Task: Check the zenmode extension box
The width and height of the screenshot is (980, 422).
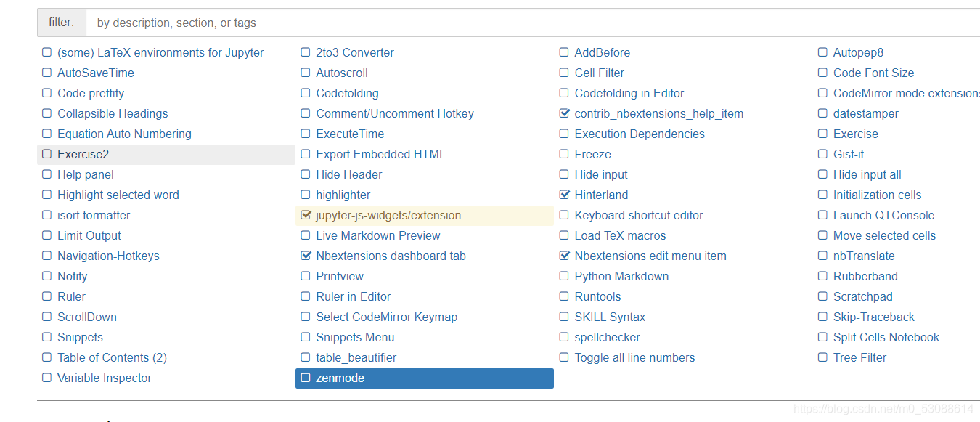Action: click(x=306, y=378)
